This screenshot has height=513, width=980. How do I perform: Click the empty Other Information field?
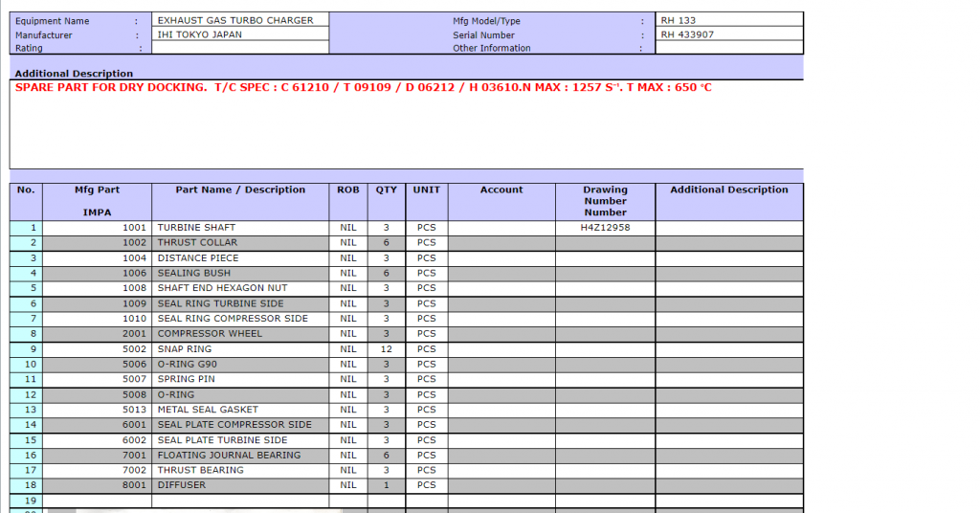(729, 48)
